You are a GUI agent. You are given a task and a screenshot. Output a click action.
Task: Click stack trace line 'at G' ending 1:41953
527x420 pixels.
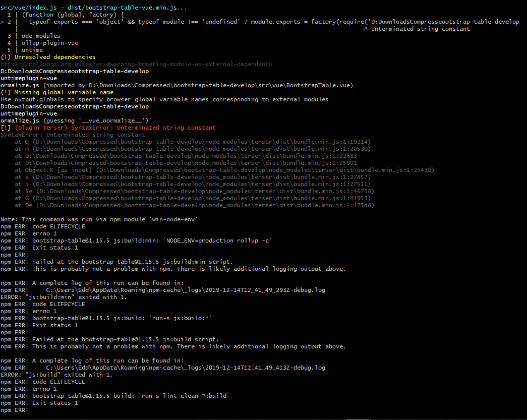tap(193, 198)
